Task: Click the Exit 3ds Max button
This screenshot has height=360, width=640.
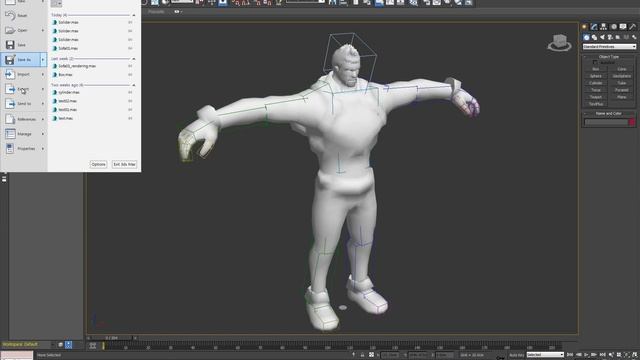Action: pyautogui.click(x=124, y=164)
